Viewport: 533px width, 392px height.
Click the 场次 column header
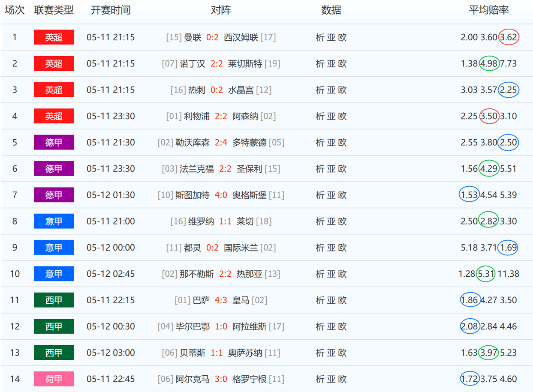coord(15,10)
